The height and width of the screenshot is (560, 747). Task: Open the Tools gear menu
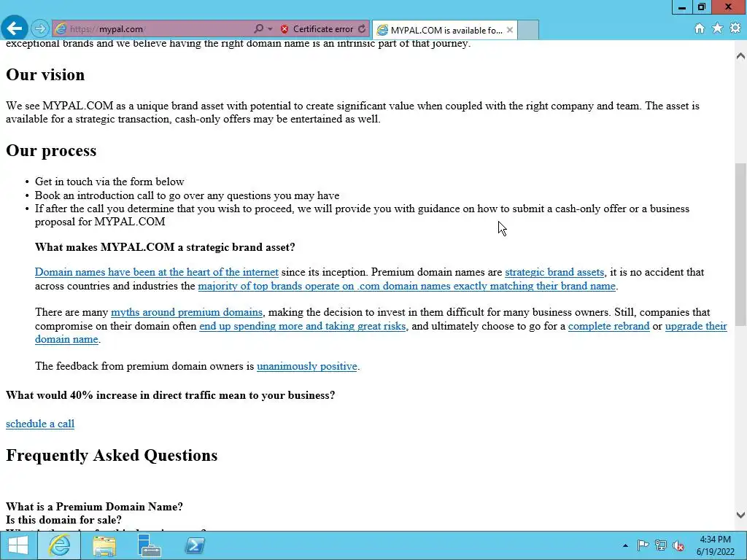tap(735, 28)
